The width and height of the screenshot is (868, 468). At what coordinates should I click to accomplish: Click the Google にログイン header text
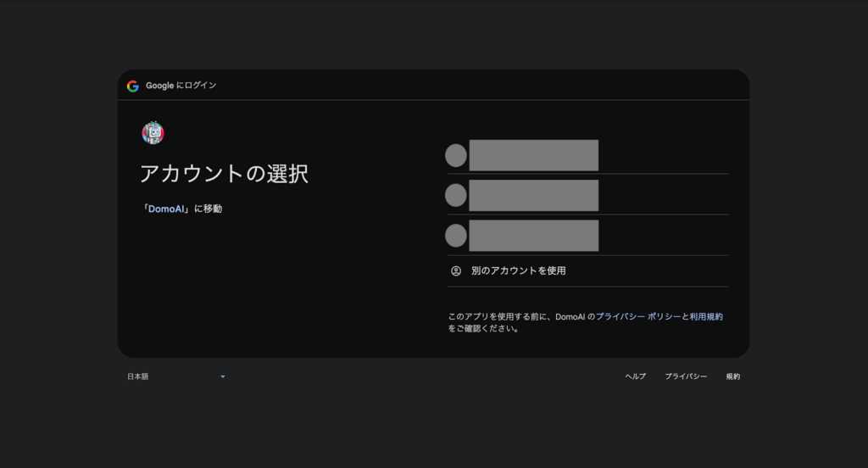tap(181, 86)
